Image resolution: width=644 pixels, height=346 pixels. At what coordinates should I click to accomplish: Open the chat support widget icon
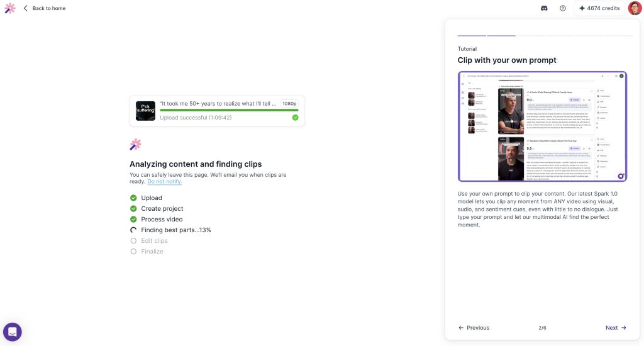(13, 332)
